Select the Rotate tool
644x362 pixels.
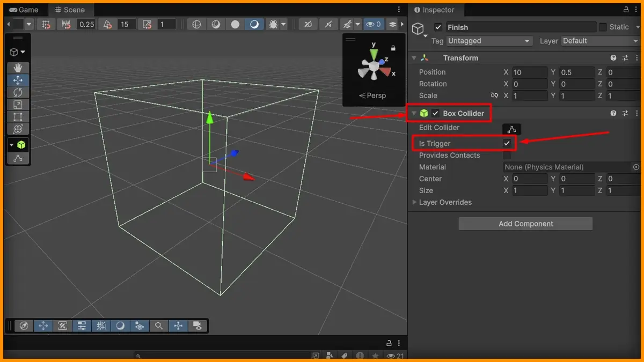coord(18,92)
